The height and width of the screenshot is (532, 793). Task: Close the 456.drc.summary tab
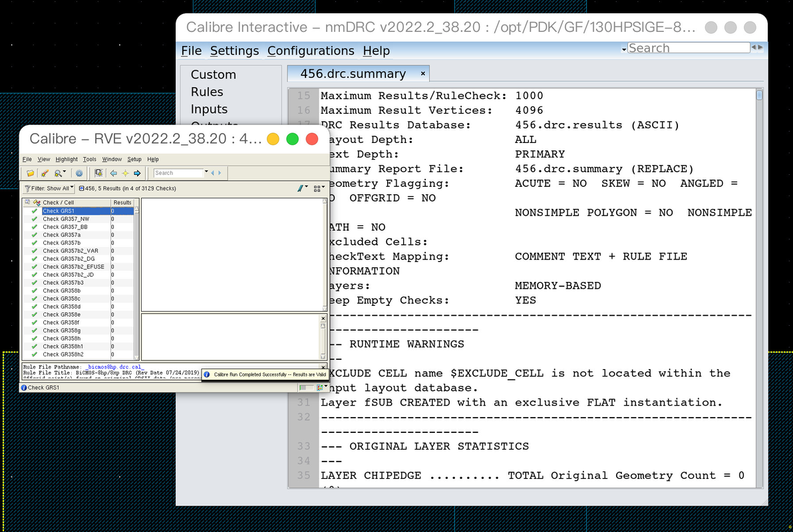tap(423, 74)
